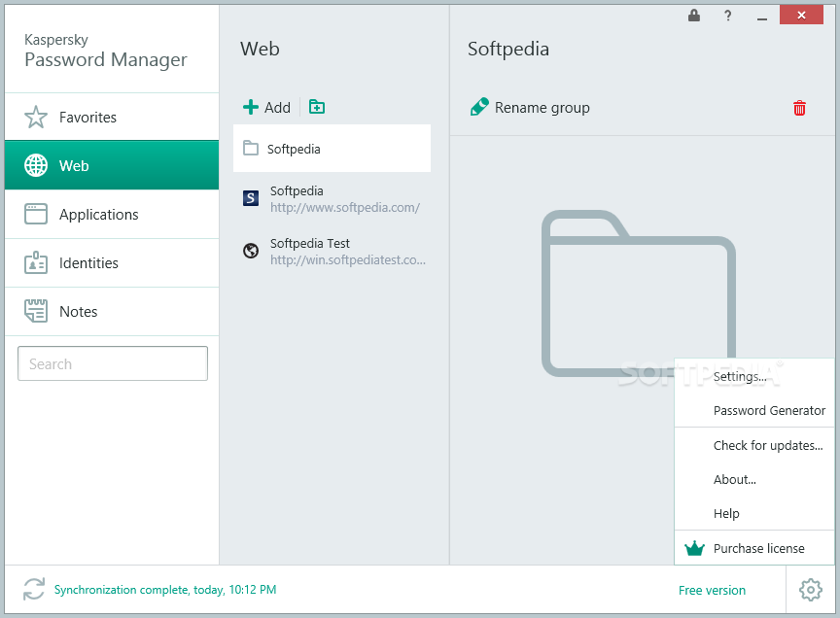Screen dimensions: 840x618
Task: Click the Free version link
Action: pyautogui.click(x=712, y=590)
